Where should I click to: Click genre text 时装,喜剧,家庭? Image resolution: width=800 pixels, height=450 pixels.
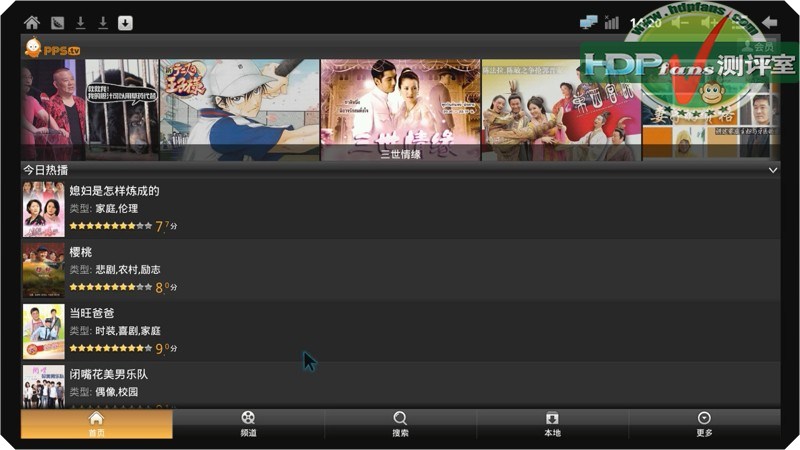click(x=128, y=331)
